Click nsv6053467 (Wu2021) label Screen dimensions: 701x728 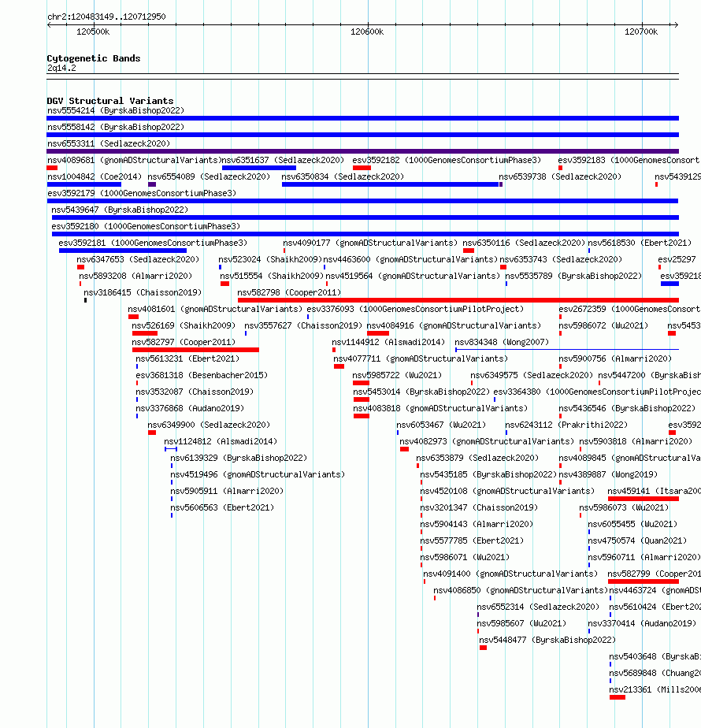(441, 425)
